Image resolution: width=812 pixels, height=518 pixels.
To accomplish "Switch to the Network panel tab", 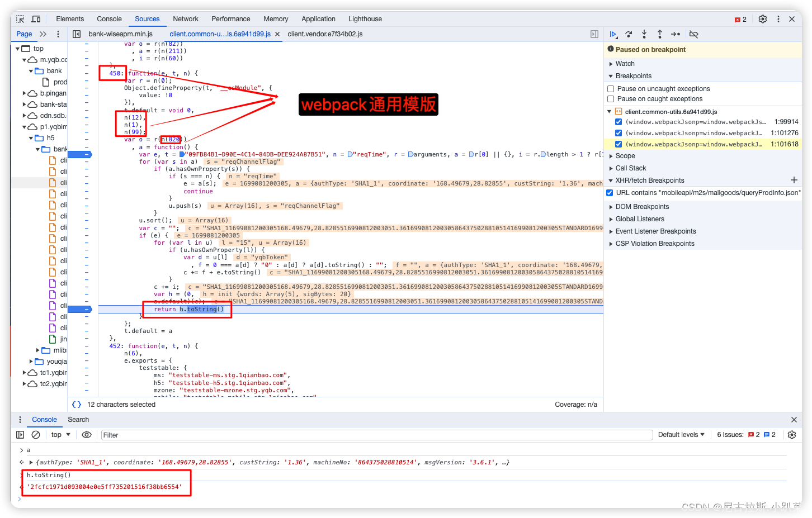I will [185, 18].
